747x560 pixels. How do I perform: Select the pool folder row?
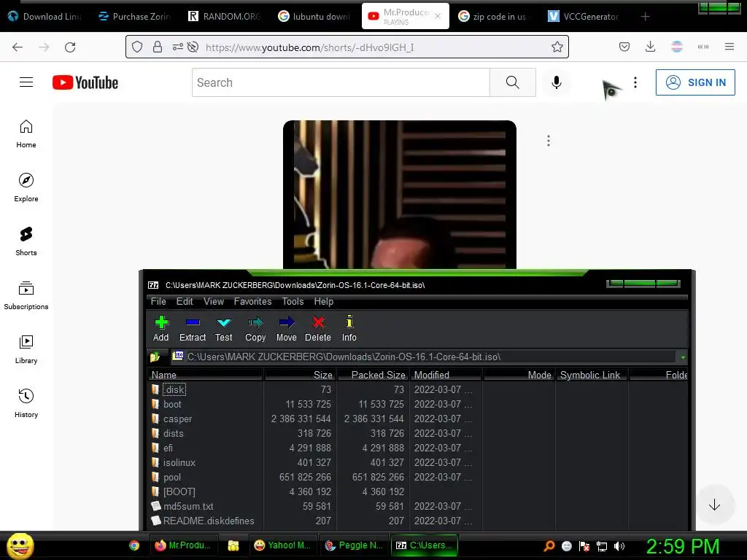[x=417, y=477]
